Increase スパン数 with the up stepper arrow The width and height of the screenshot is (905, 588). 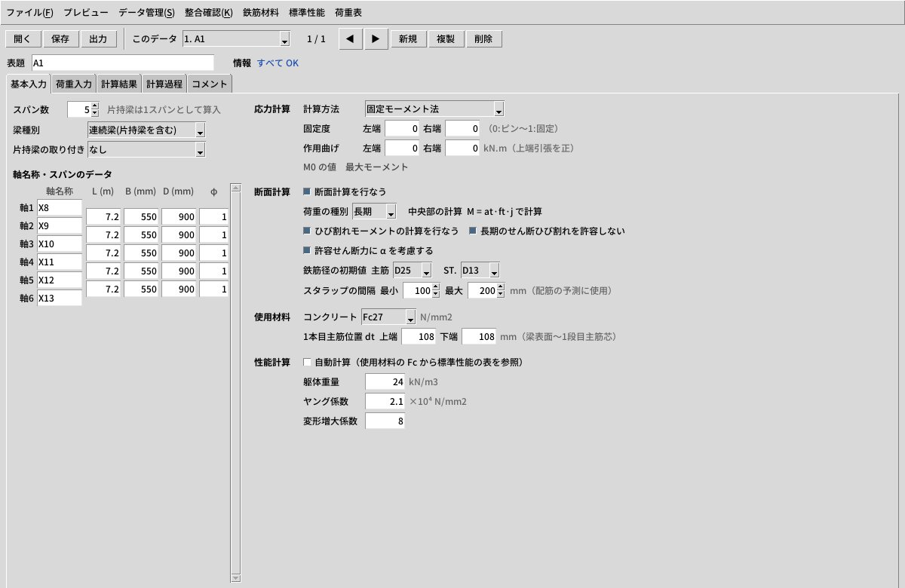[x=94, y=106]
